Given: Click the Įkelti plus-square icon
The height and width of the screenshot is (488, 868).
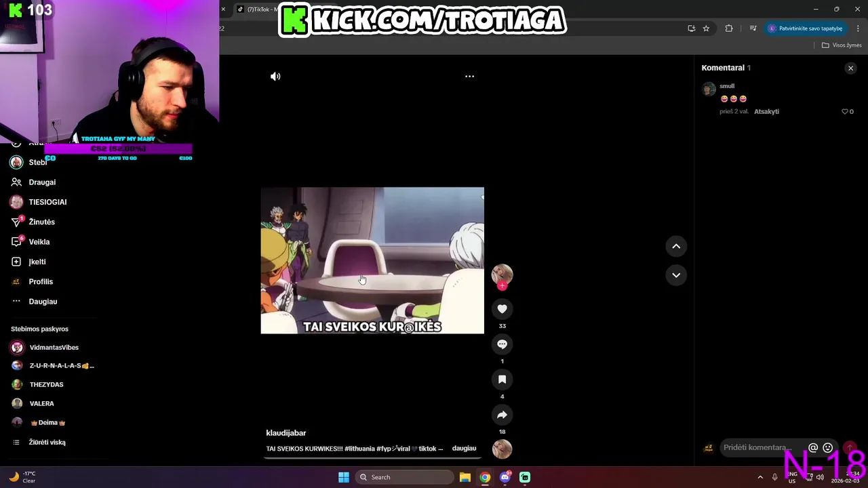Looking at the screenshot, I should click(16, 262).
